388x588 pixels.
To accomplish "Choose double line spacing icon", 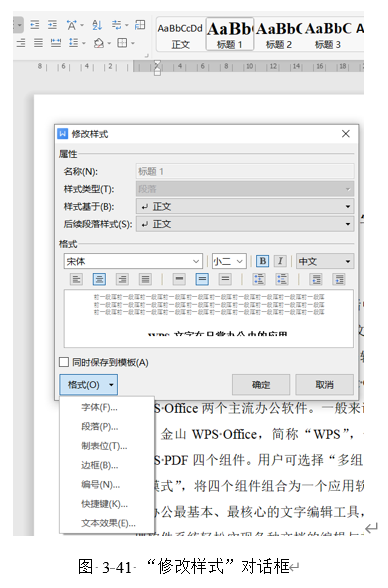I will click(x=225, y=279).
